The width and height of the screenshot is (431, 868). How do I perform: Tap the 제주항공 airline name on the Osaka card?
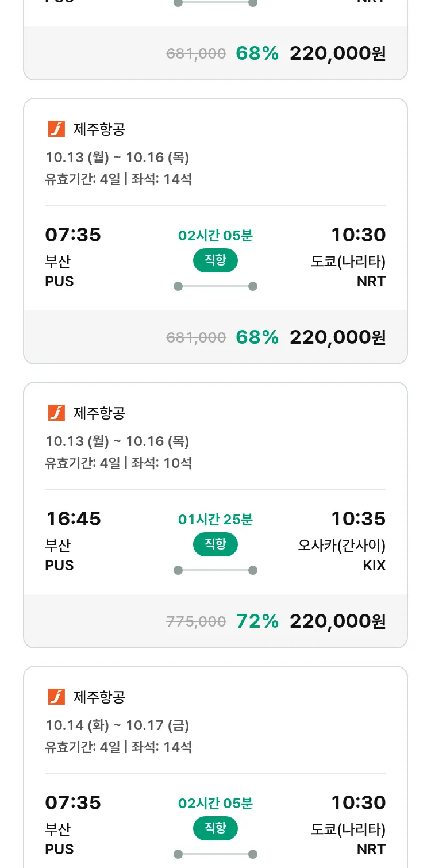99,413
